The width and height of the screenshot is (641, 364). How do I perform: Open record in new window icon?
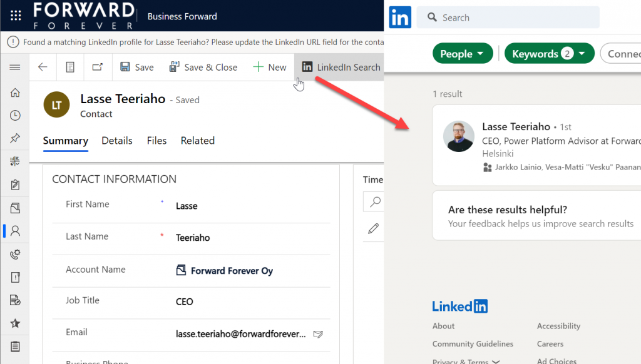pos(97,66)
